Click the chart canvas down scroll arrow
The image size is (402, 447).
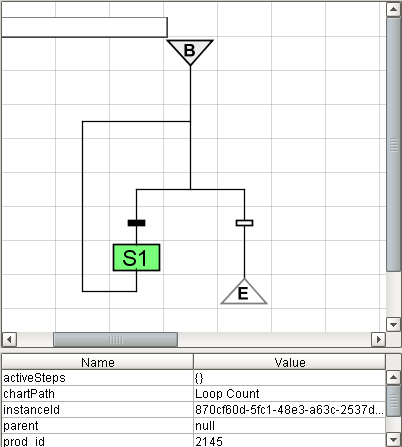393,324
